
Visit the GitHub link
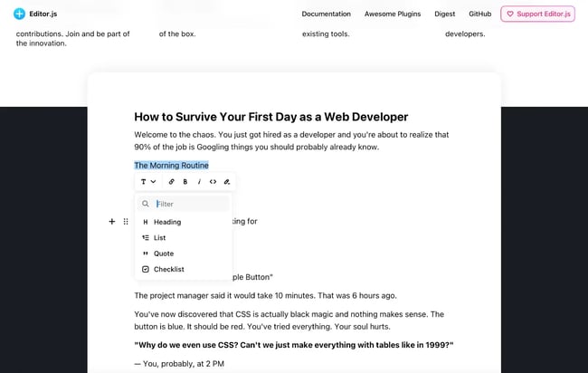[479, 14]
